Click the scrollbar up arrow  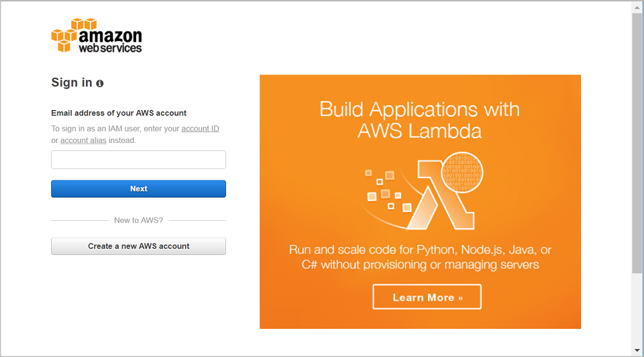coord(637,7)
